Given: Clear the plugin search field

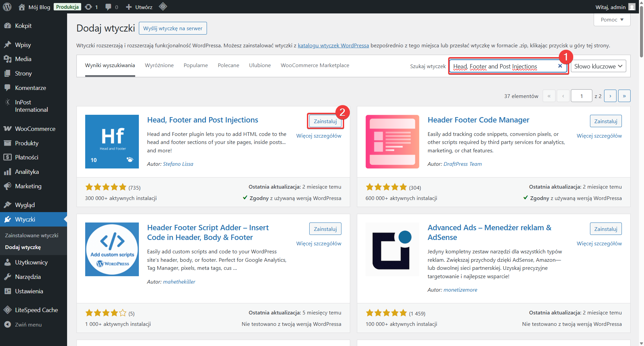Looking at the screenshot, I should pos(560,66).
